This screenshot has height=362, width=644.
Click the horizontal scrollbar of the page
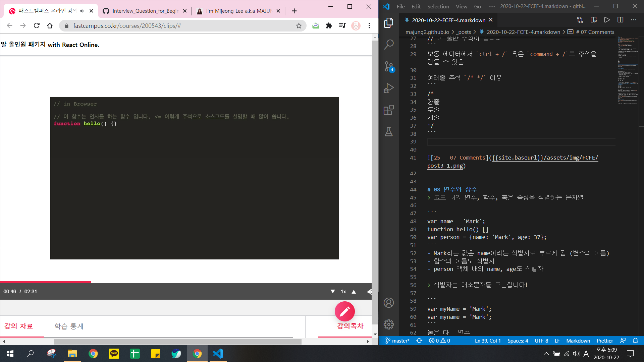(x=177, y=342)
